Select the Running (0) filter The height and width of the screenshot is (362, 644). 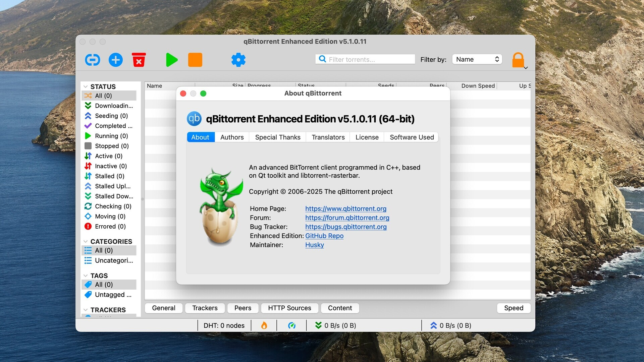coord(109,136)
